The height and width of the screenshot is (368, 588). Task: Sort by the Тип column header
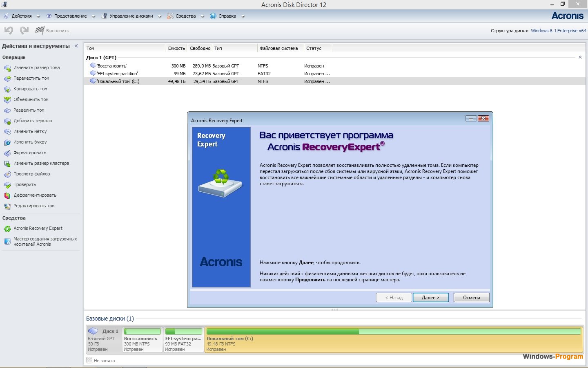[235, 48]
